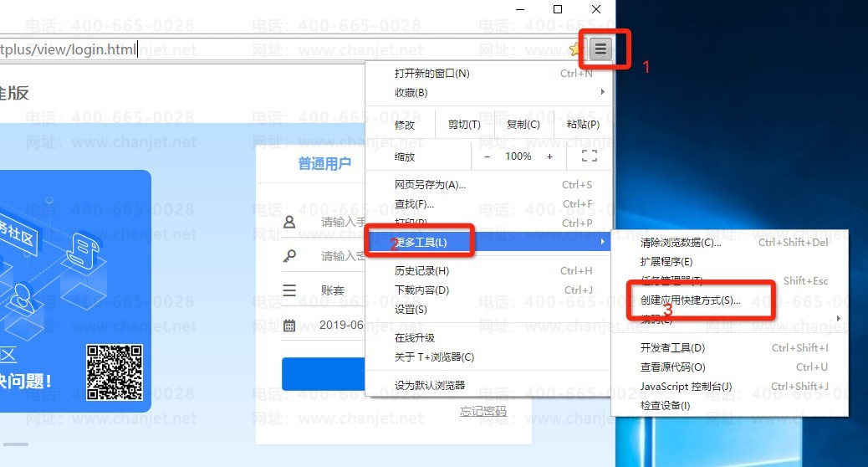The width and height of the screenshot is (868, 467).
Task: Click 粘贴(P) in the edit row
Action: pos(583,125)
